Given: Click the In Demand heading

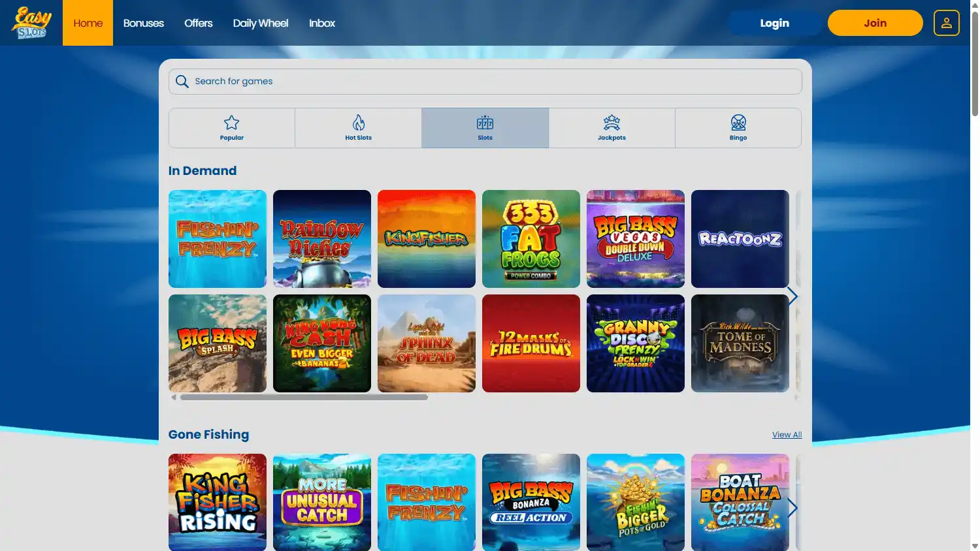Looking at the screenshot, I should click(x=203, y=171).
